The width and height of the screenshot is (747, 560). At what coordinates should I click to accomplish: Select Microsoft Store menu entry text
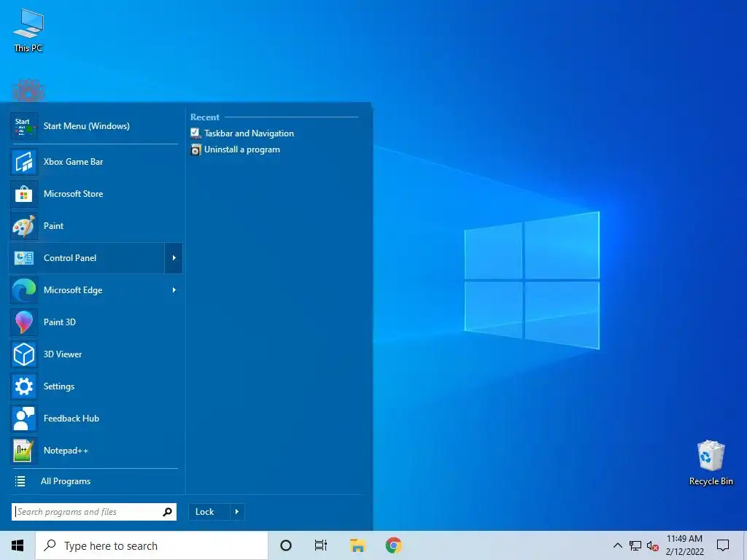[74, 194]
